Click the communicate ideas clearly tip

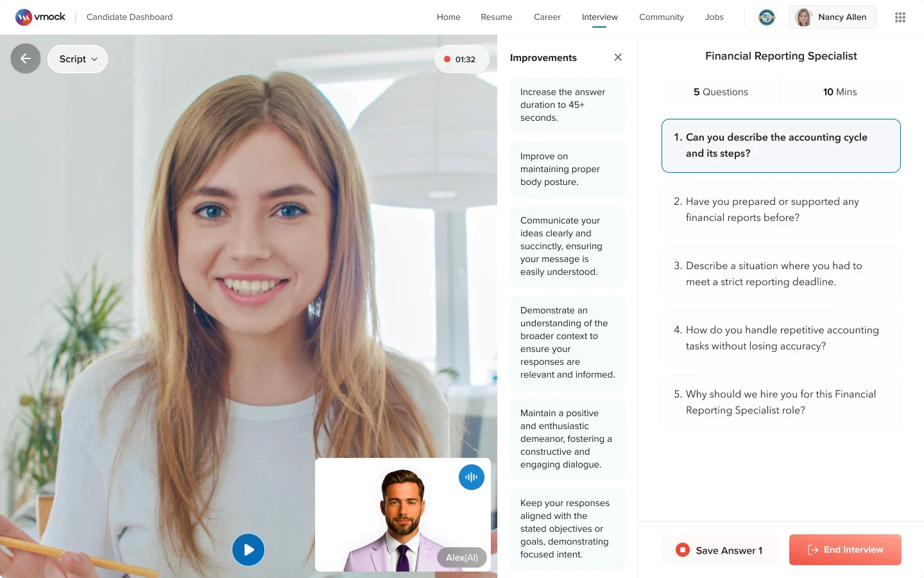[x=567, y=247]
